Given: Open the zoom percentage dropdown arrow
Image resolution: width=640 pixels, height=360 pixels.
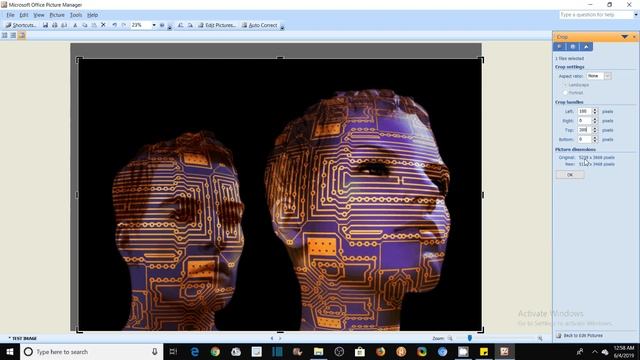Looking at the screenshot, I should tap(154, 25).
